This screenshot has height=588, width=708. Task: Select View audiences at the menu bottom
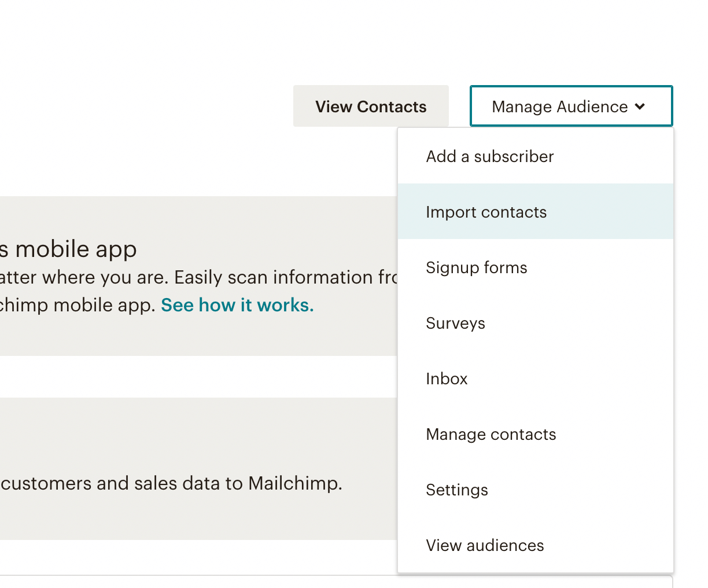[485, 545]
